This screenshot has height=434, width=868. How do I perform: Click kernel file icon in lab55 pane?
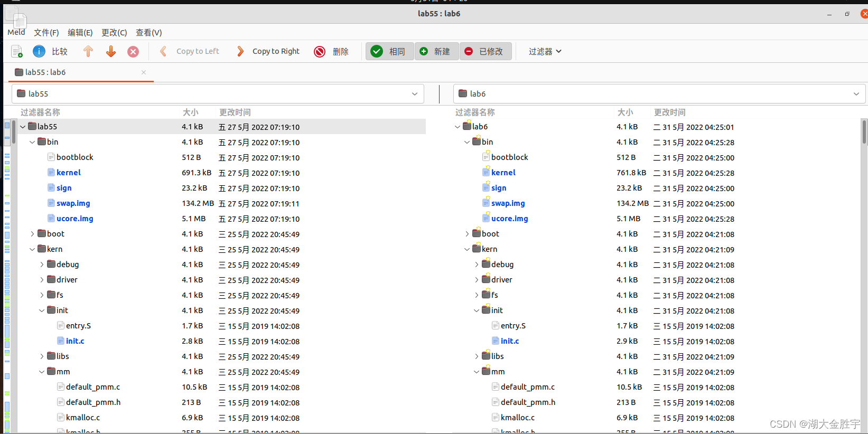[x=51, y=172]
